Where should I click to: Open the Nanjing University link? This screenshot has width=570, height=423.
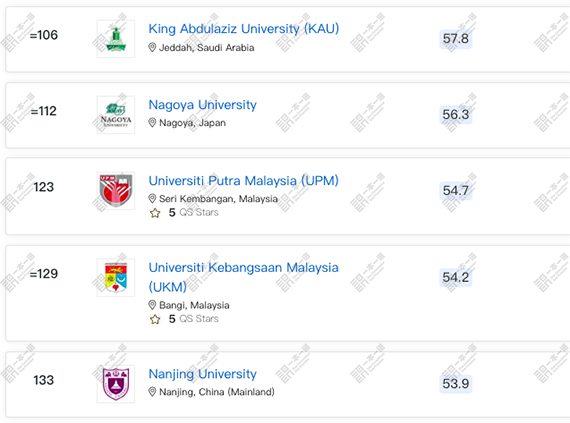(x=202, y=374)
